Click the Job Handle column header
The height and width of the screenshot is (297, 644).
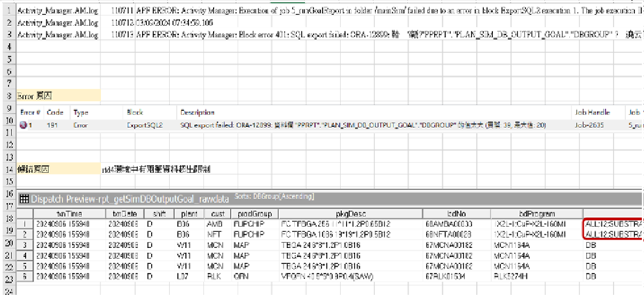click(x=591, y=113)
